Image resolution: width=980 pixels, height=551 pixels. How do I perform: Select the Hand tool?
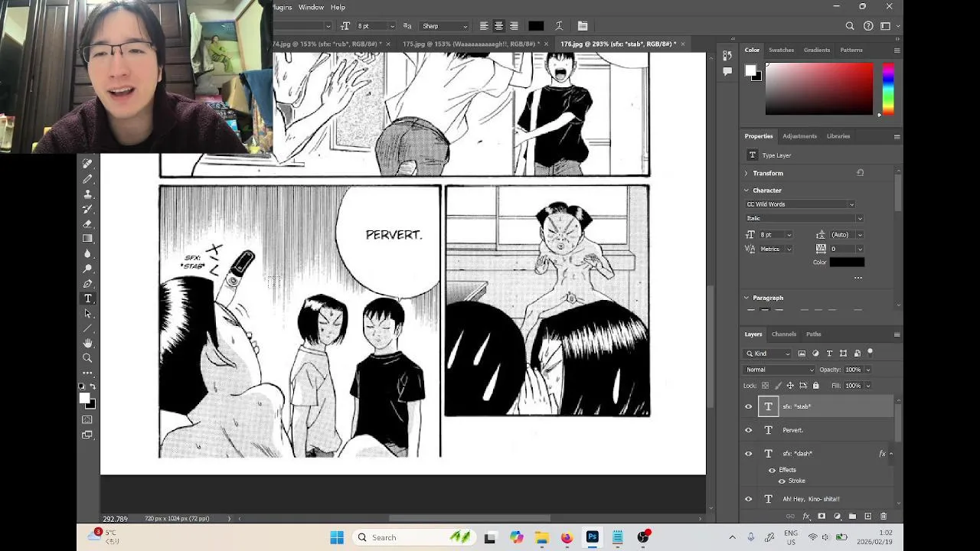(87, 344)
